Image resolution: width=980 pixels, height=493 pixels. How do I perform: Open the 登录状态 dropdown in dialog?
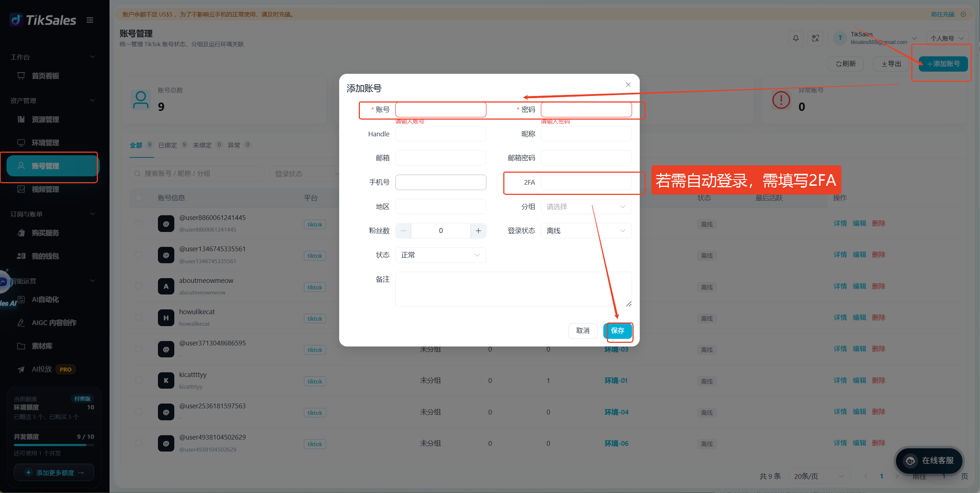[x=586, y=231]
